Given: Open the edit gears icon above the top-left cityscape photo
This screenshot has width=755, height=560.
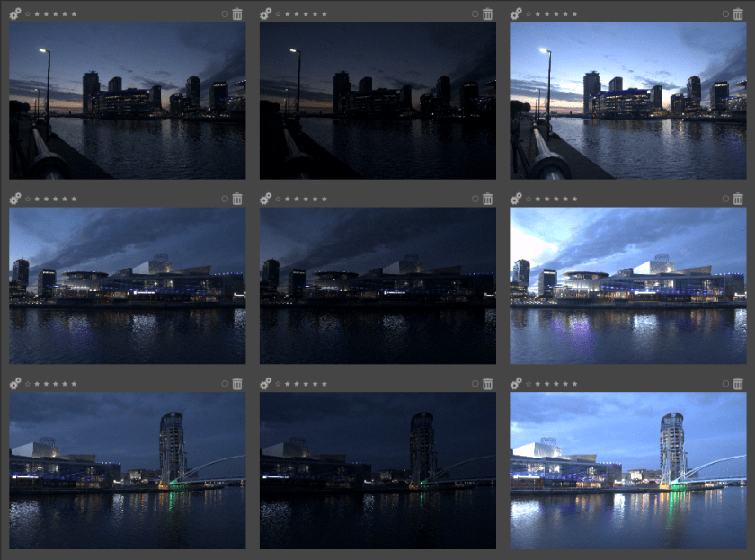Looking at the screenshot, I should tap(13, 13).
